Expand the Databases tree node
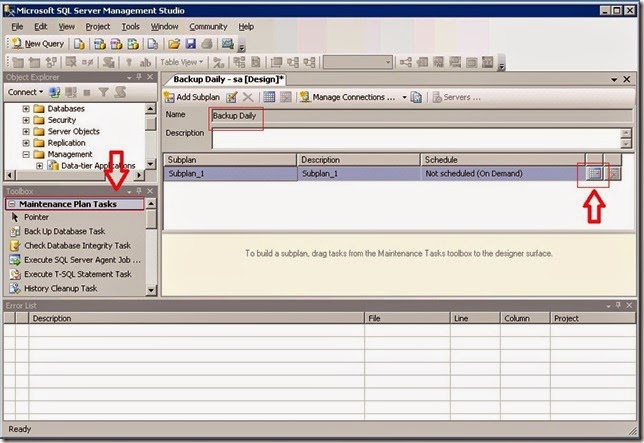The width and height of the screenshot is (644, 443). [x=26, y=109]
